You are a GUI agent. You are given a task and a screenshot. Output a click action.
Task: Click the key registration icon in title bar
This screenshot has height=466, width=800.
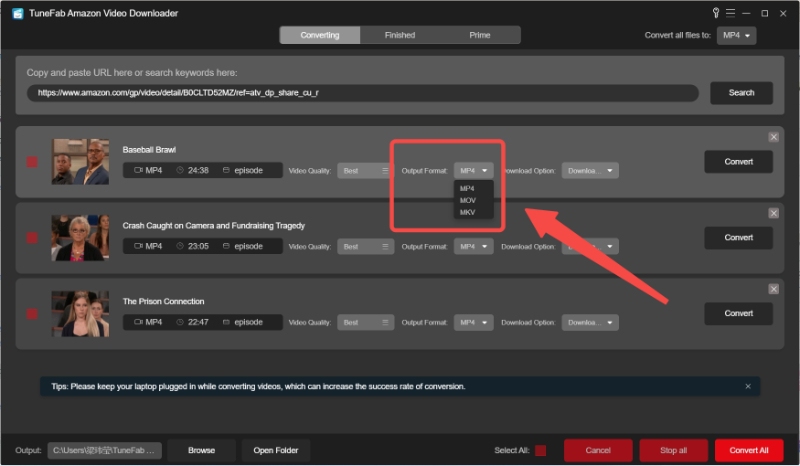point(716,13)
